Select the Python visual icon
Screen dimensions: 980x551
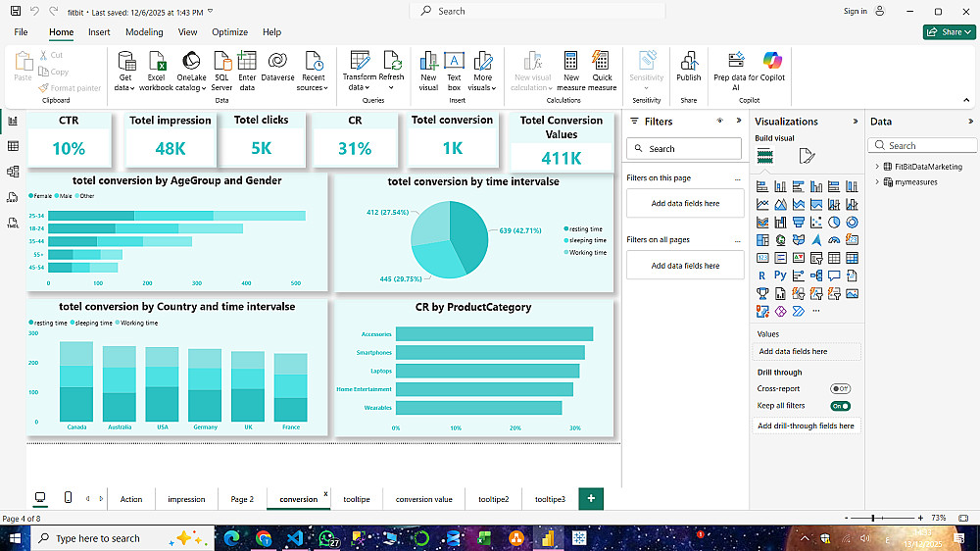point(779,275)
